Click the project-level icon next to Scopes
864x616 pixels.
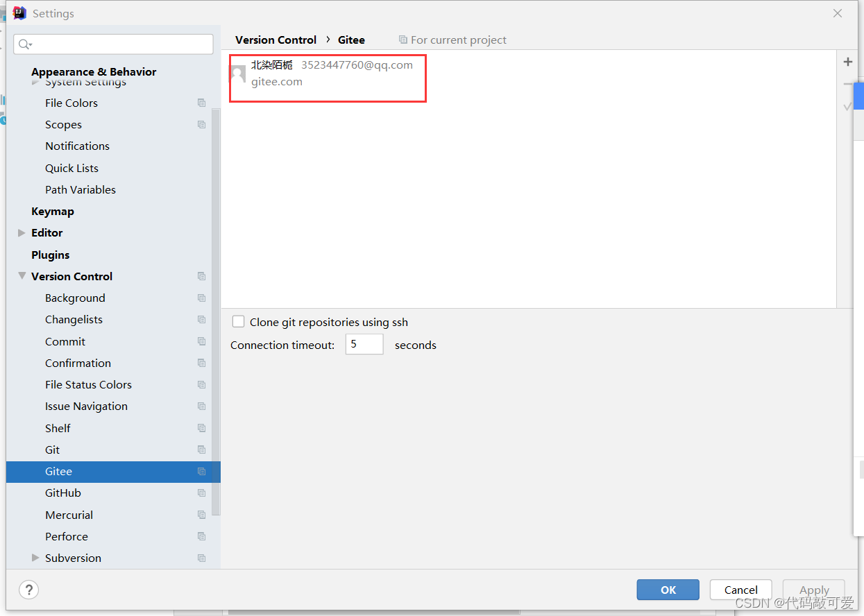pos(201,125)
